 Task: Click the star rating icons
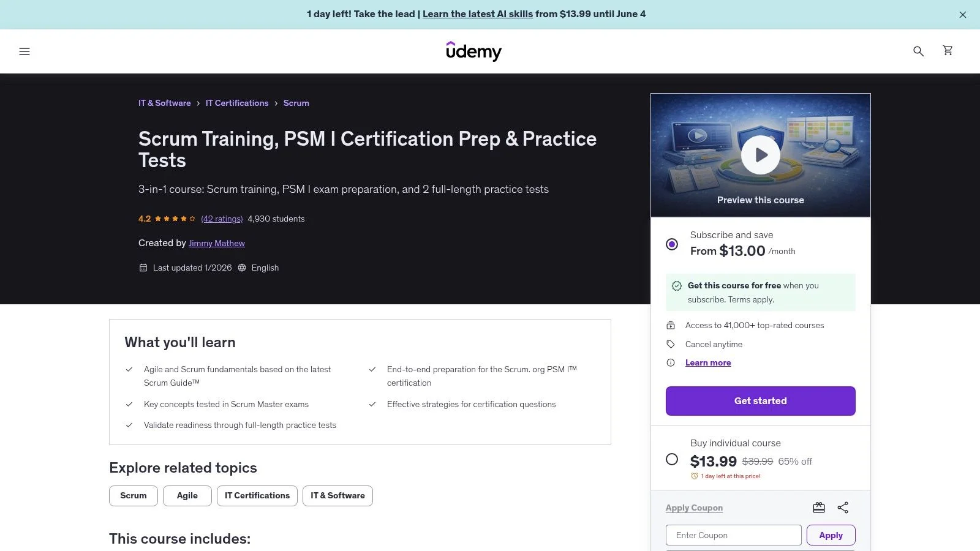(175, 219)
